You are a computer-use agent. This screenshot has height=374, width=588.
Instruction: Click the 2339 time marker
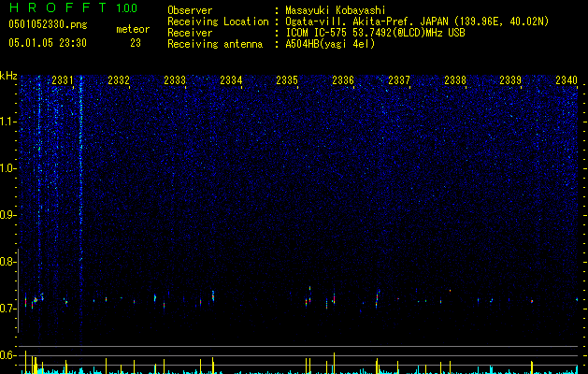point(510,79)
